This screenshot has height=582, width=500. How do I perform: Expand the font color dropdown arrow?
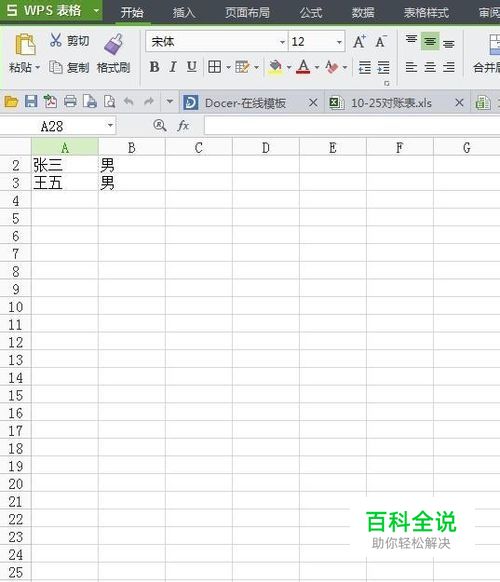(x=317, y=68)
